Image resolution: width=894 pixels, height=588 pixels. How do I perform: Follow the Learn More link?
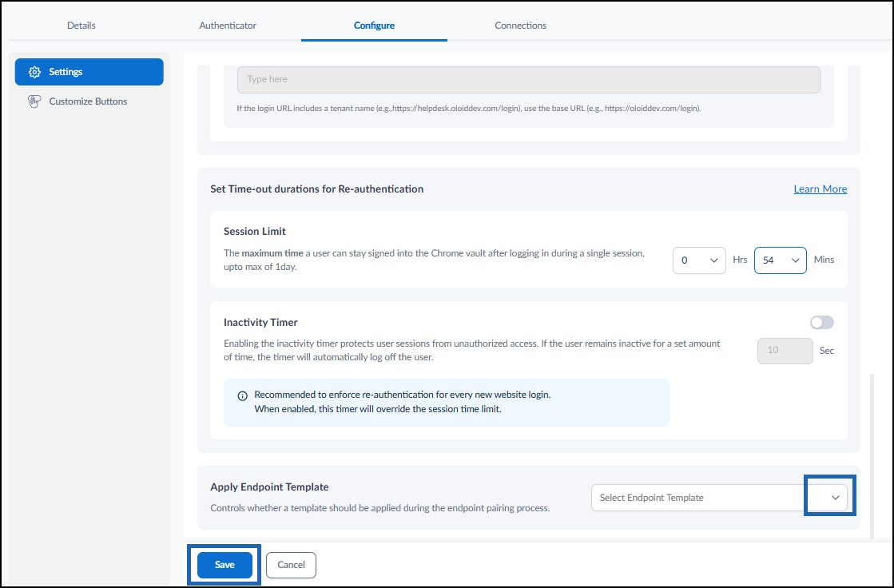pyautogui.click(x=820, y=189)
